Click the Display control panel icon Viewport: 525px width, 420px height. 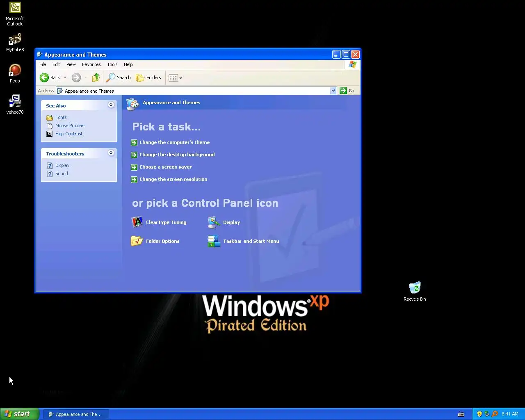coord(214,222)
